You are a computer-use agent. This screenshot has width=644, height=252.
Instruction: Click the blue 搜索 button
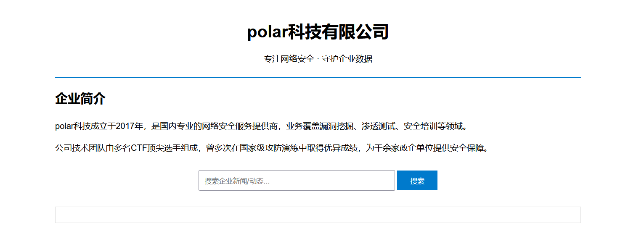pos(417,181)
